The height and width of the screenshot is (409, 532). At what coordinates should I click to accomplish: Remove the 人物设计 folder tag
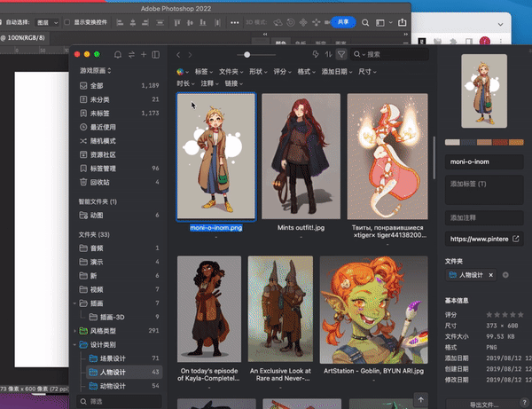click(x=490, y=275)
